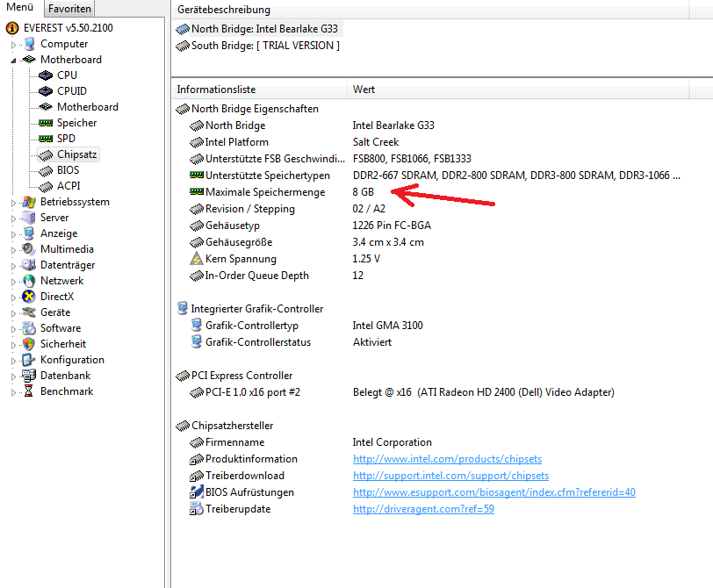The image size is (713, 588).
Task: Open the esupport biosagent link
Action: coord(494,492)
